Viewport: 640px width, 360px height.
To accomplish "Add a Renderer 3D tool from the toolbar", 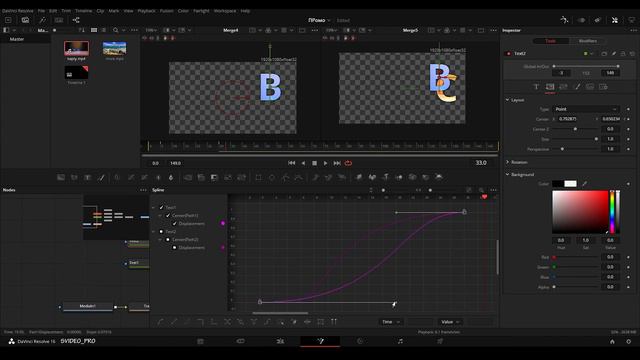I will click(x=439, y=177).
